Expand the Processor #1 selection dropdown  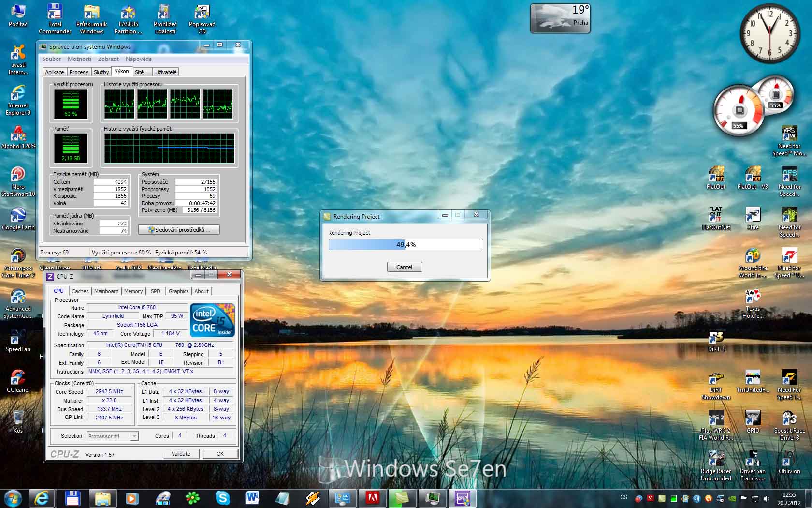point(134,436)
